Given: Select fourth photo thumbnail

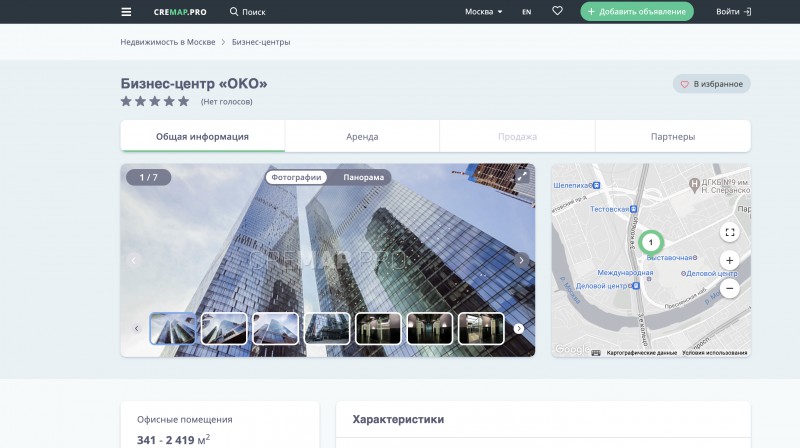Looking at the screenshot, I should click(x=327, y=329).
